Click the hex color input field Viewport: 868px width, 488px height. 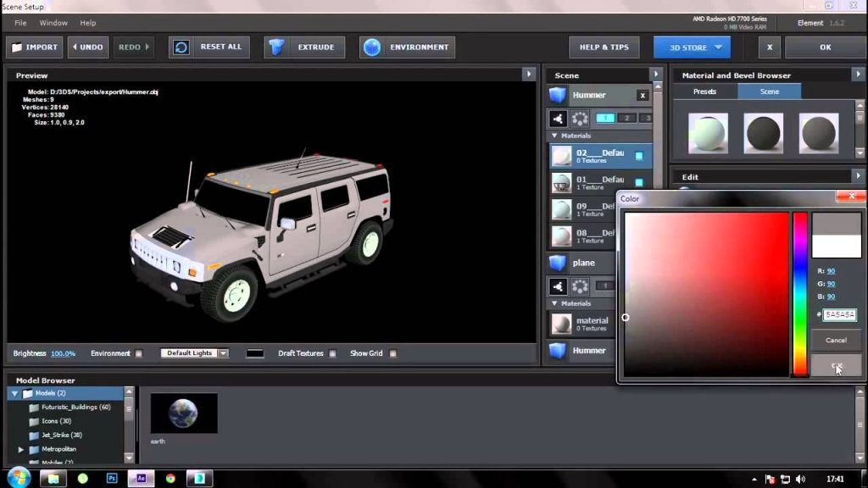840,314
